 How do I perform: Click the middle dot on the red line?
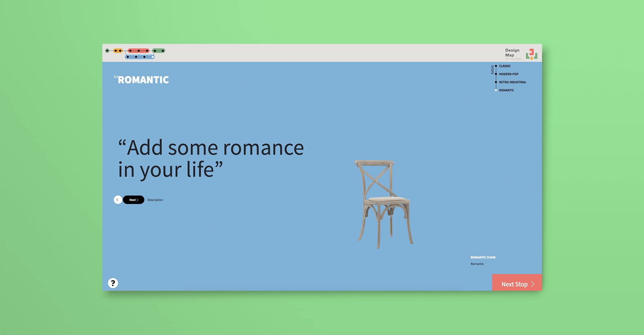pyautogui.click(x=139, y=51)
